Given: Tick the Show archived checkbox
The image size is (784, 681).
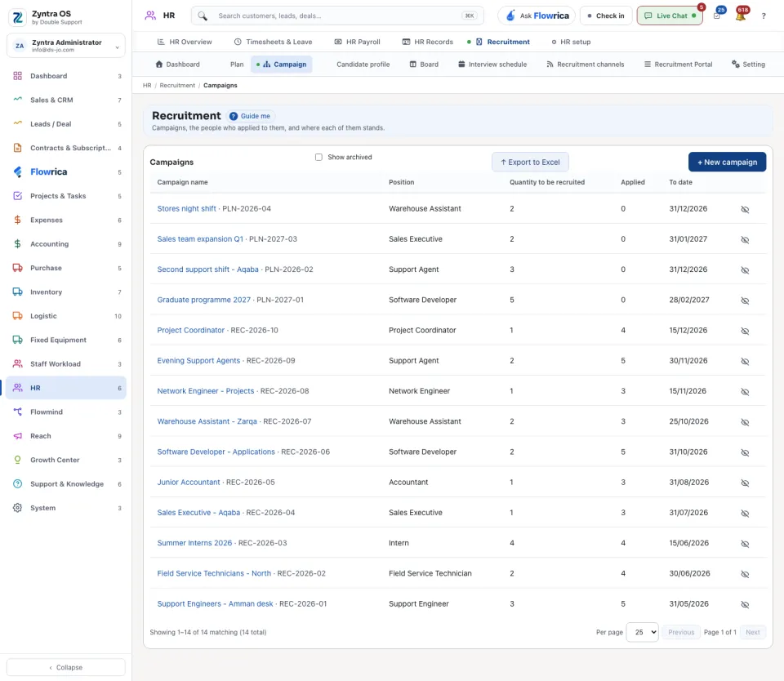Looking at the screenshot, I should pos(318,157).
